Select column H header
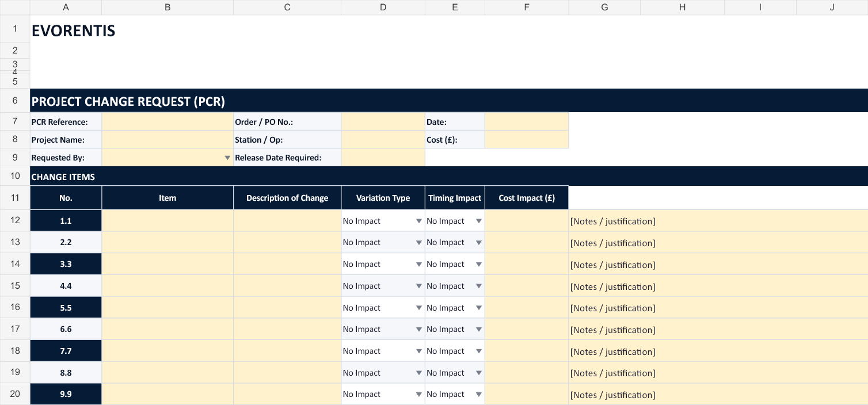 point(682,7)
